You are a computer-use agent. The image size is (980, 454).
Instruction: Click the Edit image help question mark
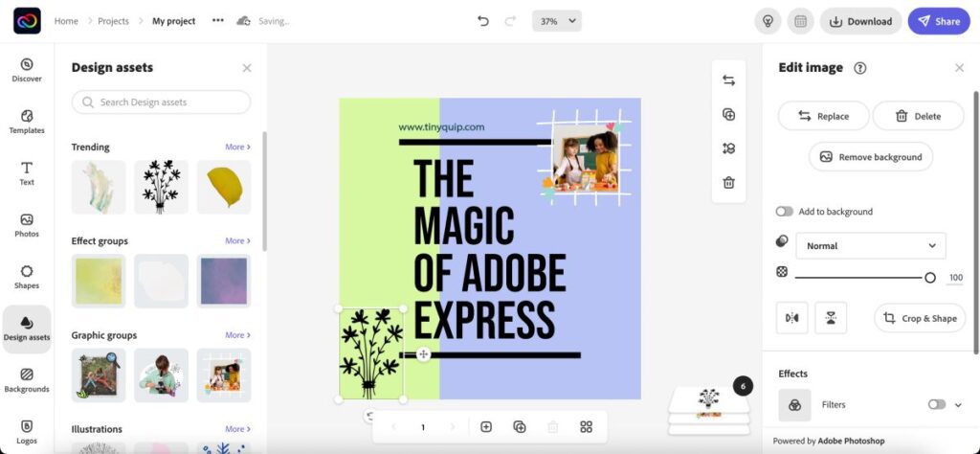(x=860, y=68)
